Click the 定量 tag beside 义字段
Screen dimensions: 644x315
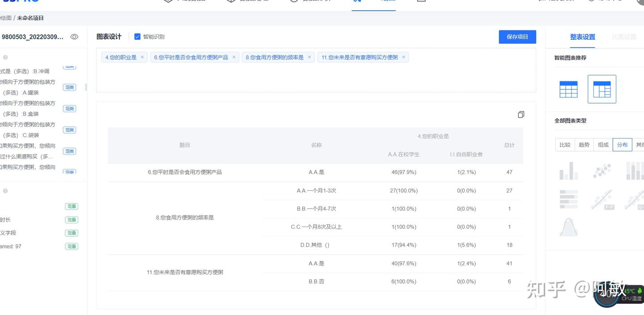[72, 233]
